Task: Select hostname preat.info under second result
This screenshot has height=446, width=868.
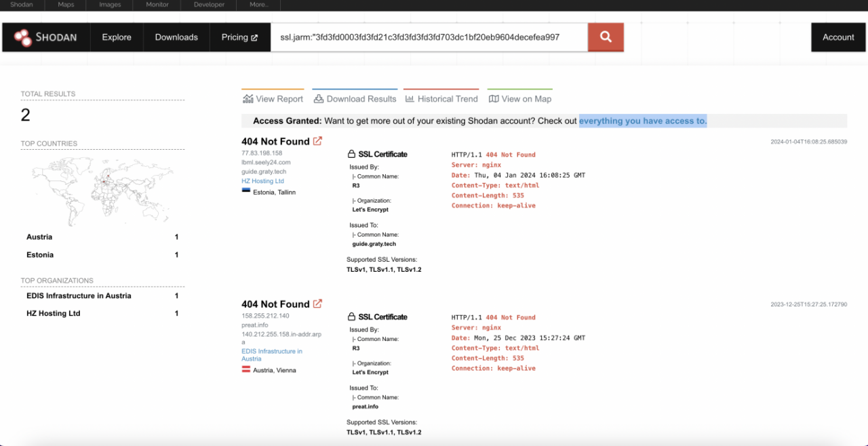Action: click(x=255, y=325)
